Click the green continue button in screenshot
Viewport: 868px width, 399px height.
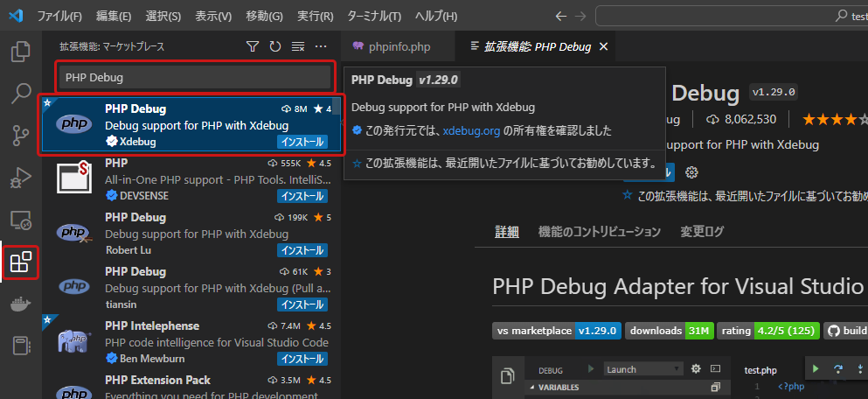(x=816, y=369)
